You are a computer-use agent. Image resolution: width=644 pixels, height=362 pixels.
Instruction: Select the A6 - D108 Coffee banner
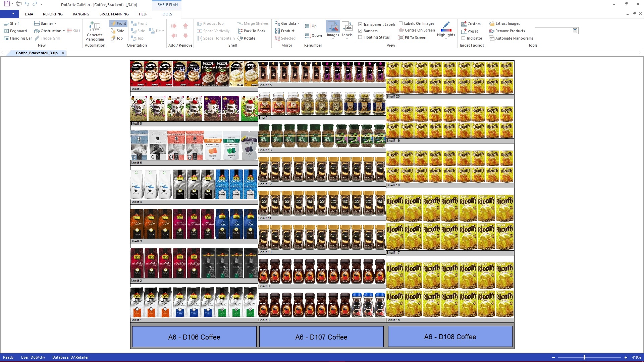click(x=450, y=337)
